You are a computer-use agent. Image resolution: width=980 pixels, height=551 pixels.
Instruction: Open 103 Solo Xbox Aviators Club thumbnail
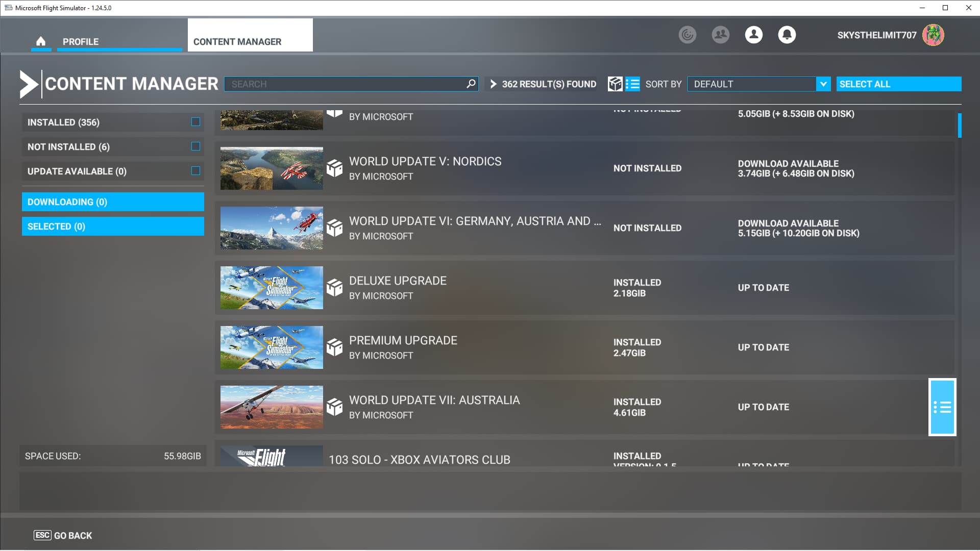click(x=272, y=456)
